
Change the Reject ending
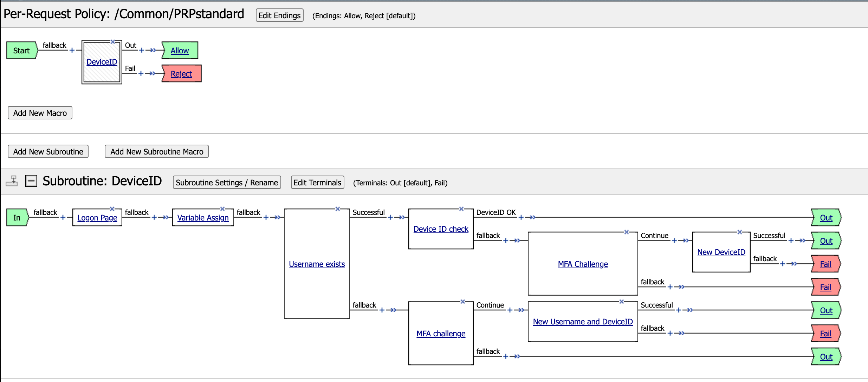click(181, 74)
